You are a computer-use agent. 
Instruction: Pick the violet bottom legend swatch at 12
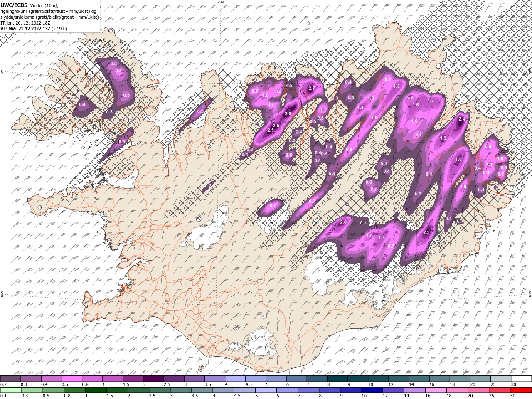pyautogui.click(x=393, y=390)
